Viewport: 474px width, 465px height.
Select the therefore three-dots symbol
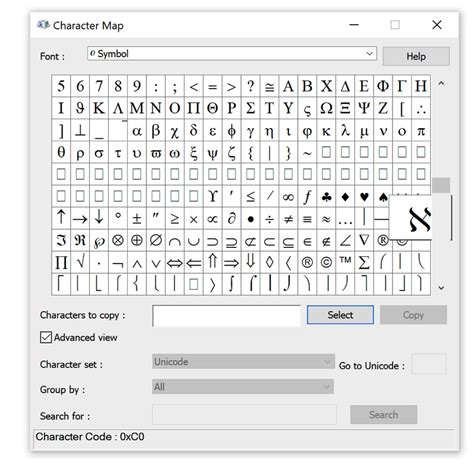[421, 109]
